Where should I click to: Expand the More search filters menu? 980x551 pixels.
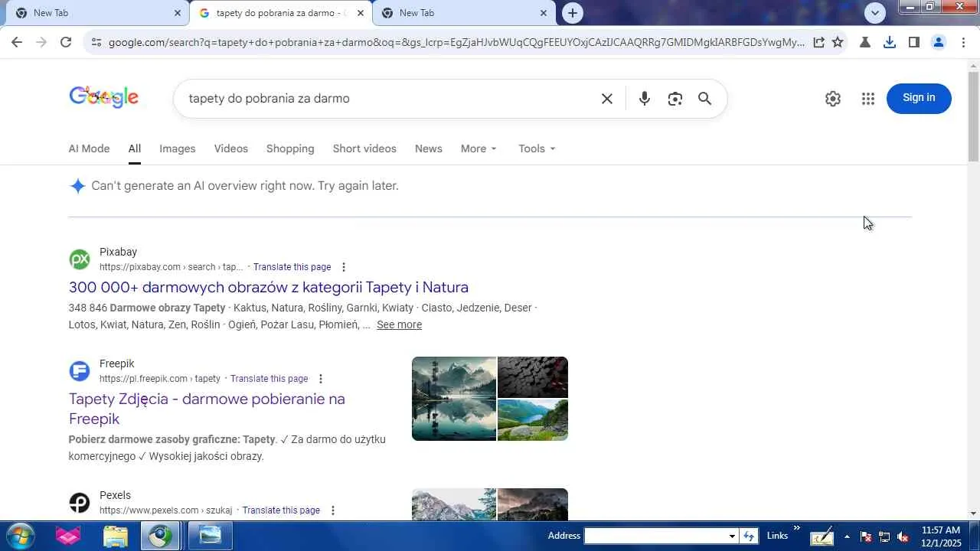pos(479,148)
